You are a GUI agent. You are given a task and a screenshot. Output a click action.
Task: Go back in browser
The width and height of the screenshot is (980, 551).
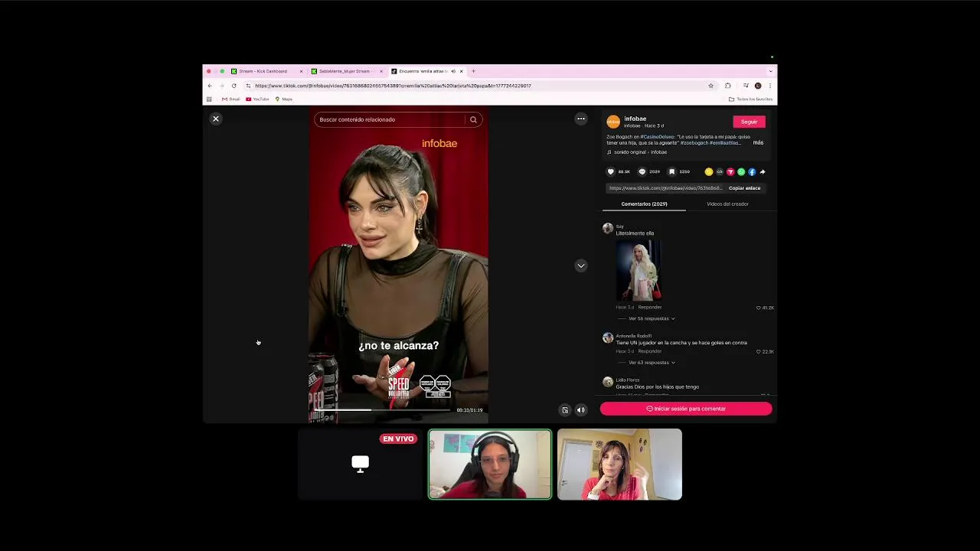(x=210, y=86)
